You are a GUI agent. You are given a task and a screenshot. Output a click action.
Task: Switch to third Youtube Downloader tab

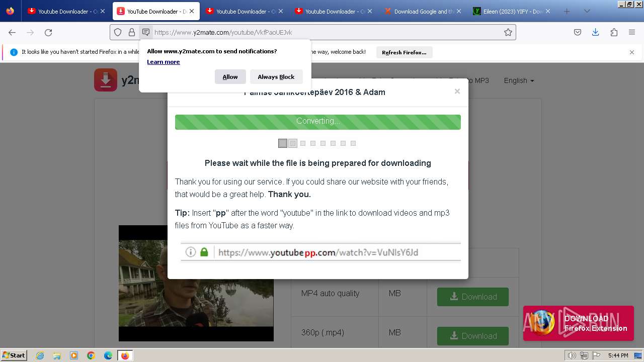coord(244,11)
